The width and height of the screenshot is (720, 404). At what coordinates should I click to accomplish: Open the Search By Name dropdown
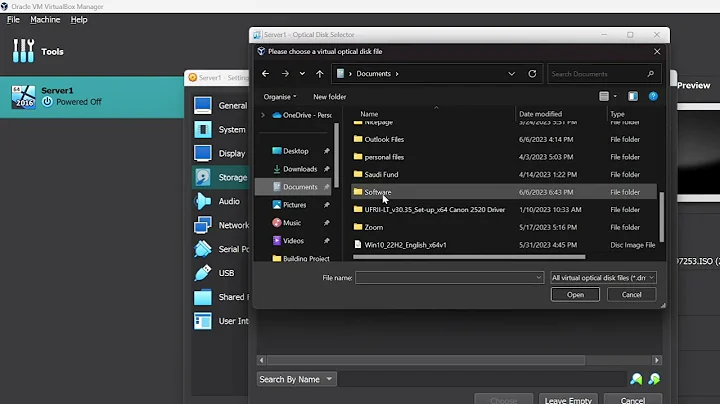[296, 379]
